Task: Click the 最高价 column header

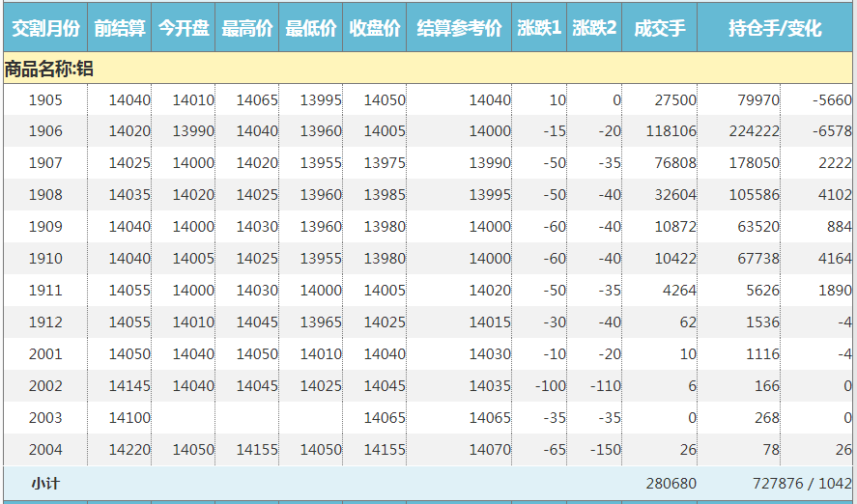Action: click(x=247, y=29)
